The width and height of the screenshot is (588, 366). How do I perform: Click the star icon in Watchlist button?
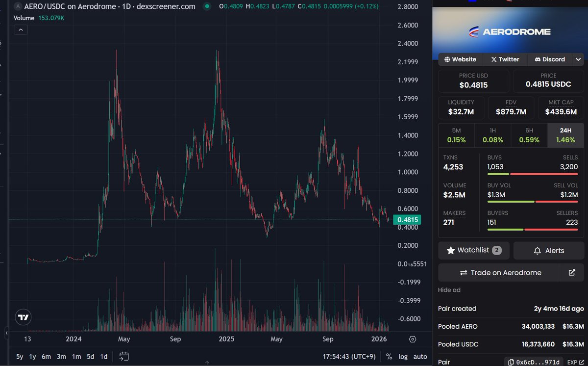tap(451, 250)
